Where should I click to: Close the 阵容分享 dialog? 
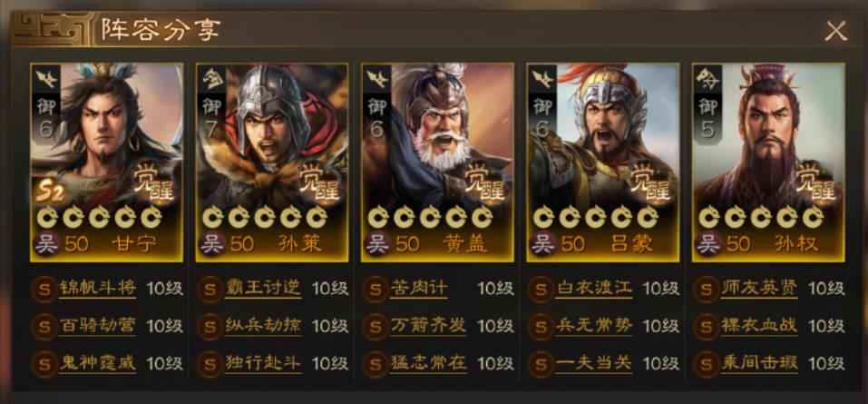pyautogui.click(x=835, y=31)
